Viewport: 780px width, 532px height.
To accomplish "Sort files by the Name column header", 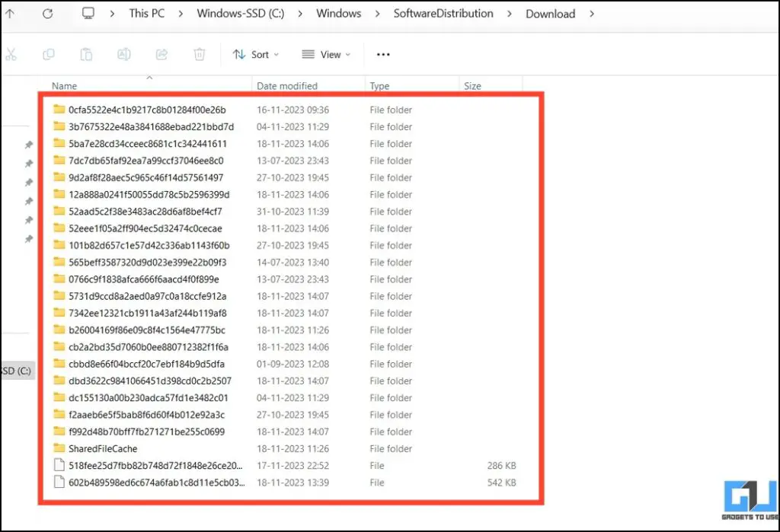I will [x=64, y=85].
